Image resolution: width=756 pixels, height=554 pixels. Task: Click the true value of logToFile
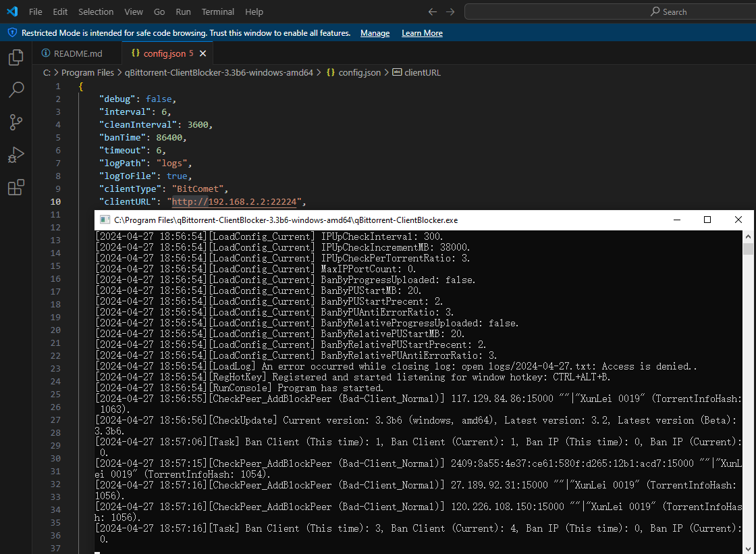[x=177, y=176]
